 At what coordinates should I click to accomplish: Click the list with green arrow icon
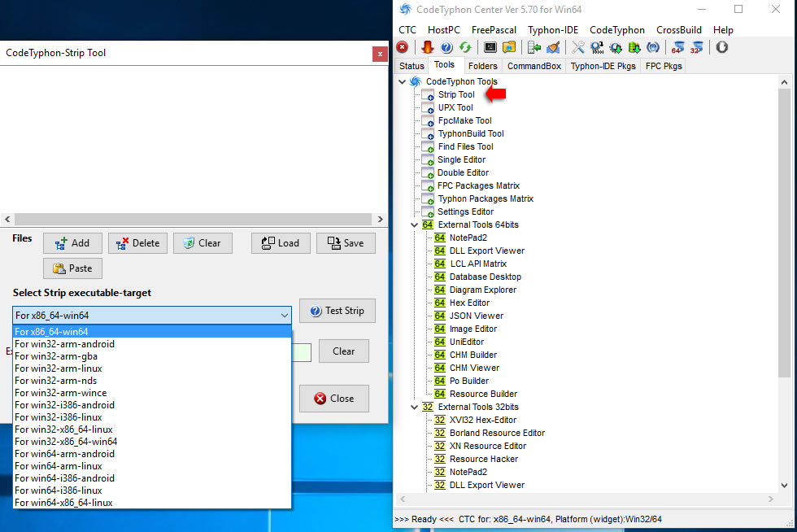coord(534,47)
